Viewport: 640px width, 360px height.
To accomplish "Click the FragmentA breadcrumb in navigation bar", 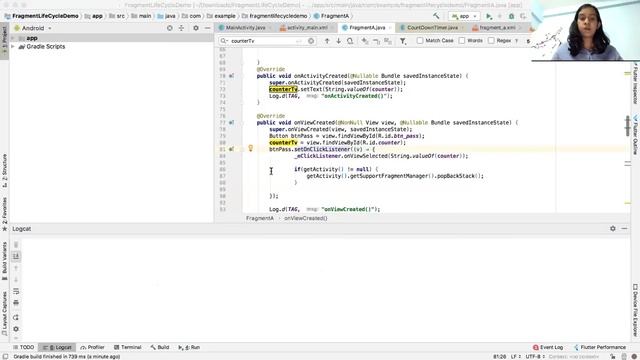I will pyautogui.click(x=331, y=16).
